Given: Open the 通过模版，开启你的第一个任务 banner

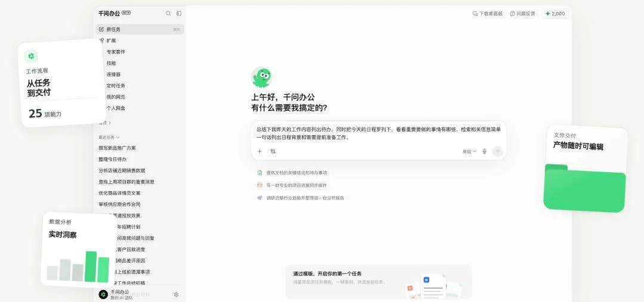Looking at the screenshot, I should tap(379, 282).
